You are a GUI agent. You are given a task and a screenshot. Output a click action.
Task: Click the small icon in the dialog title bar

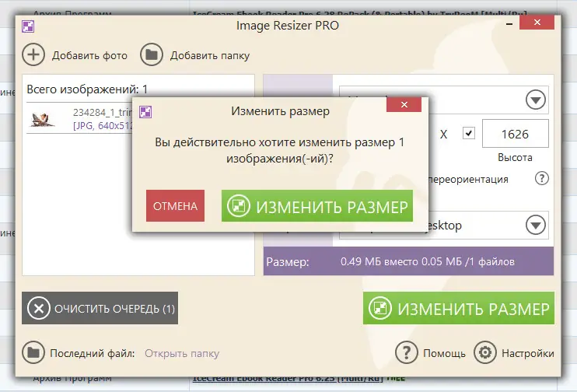point(145,112)
